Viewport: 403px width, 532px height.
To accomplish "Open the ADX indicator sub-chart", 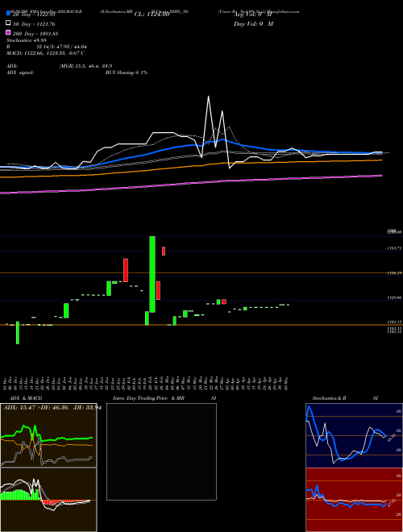I will pyautogui.click(x=48, y=435).
